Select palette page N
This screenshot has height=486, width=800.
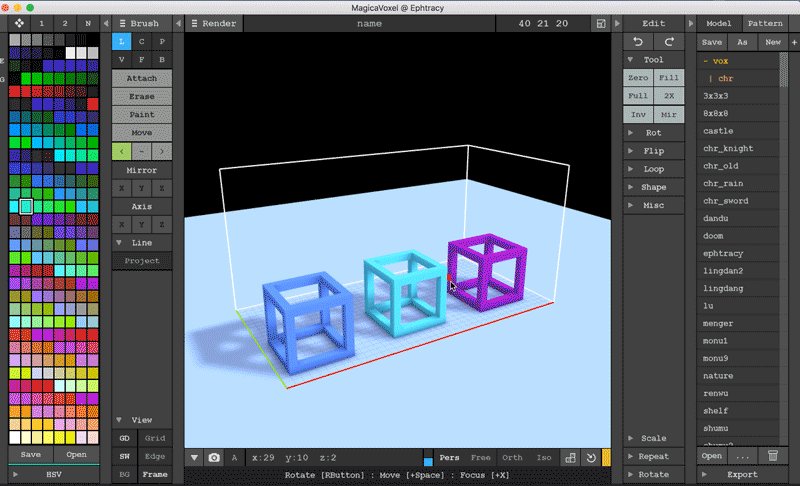click(x=88, y=23)
